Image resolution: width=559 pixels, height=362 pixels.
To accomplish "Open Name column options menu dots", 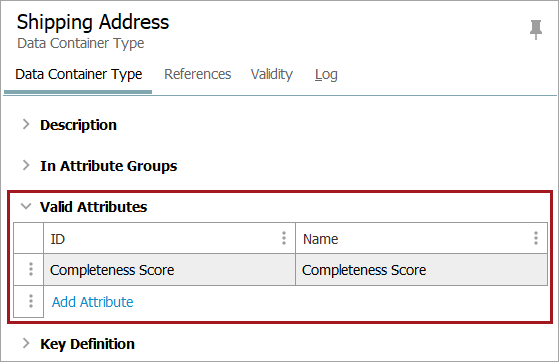I will tap(535, 238).
